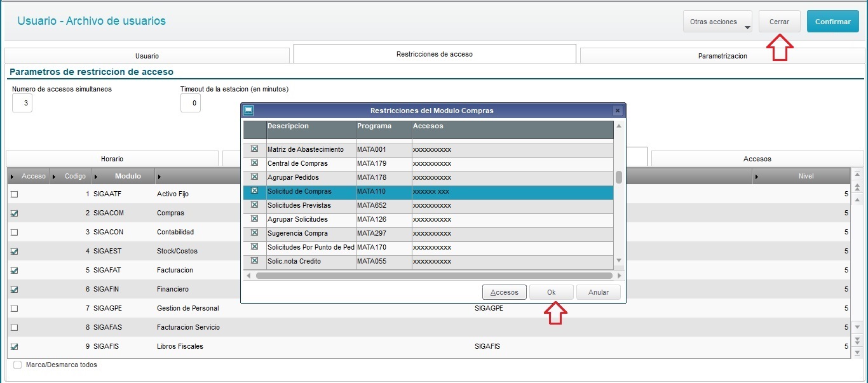Select the MATA001 program cell
The height and width of the screenshot is (383, 868).
point(384,149)
